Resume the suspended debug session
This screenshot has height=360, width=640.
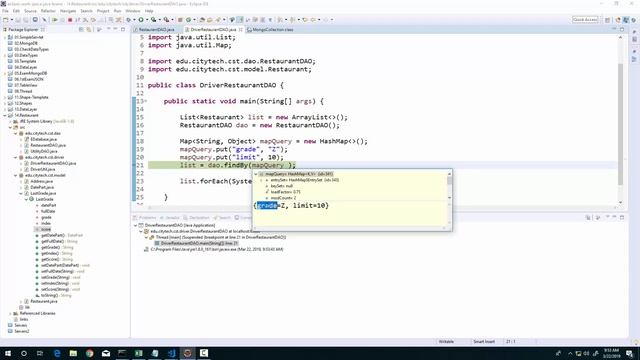click(55, 20)
